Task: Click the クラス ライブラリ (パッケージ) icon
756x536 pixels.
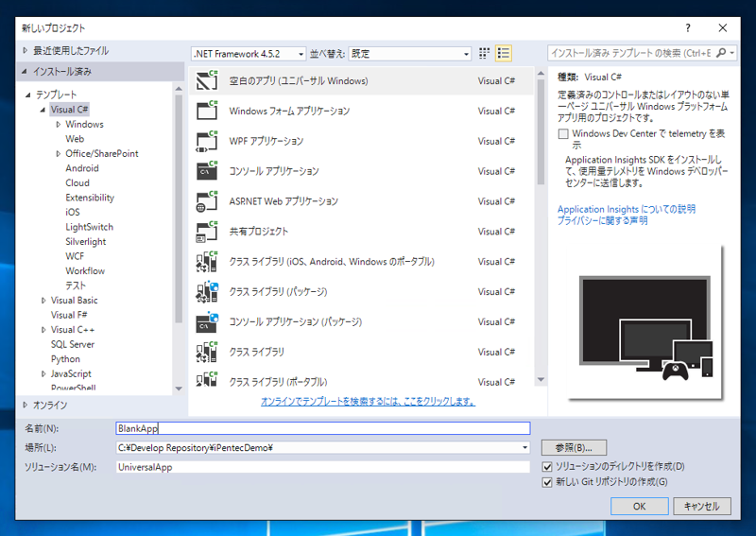Action: [x=207, y=291]
